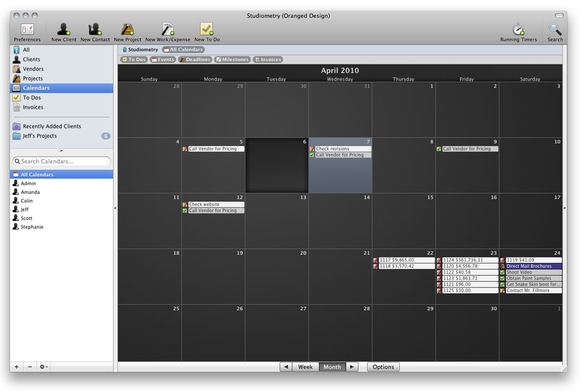582x392 pixels.
Task: Select All Calendars in the calendar list
Action: click(x=62, y=174)
